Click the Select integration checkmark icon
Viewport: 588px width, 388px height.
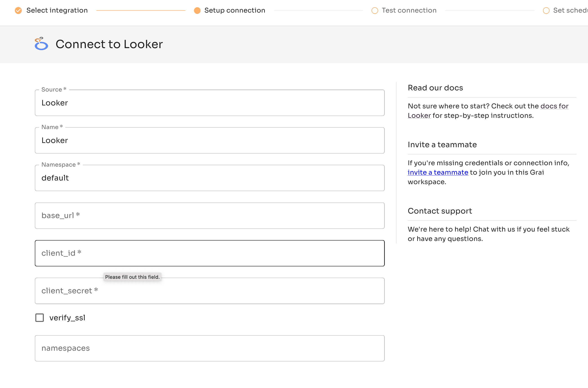pos(18,10)
